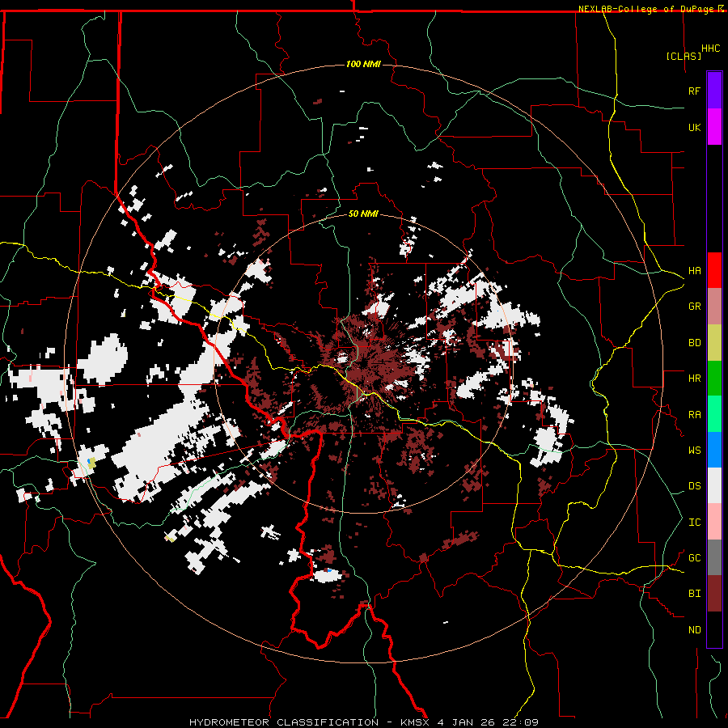Click the IC pink legend swatch
Viewport: 728px width, 728px height.
(x=714, y=522)
